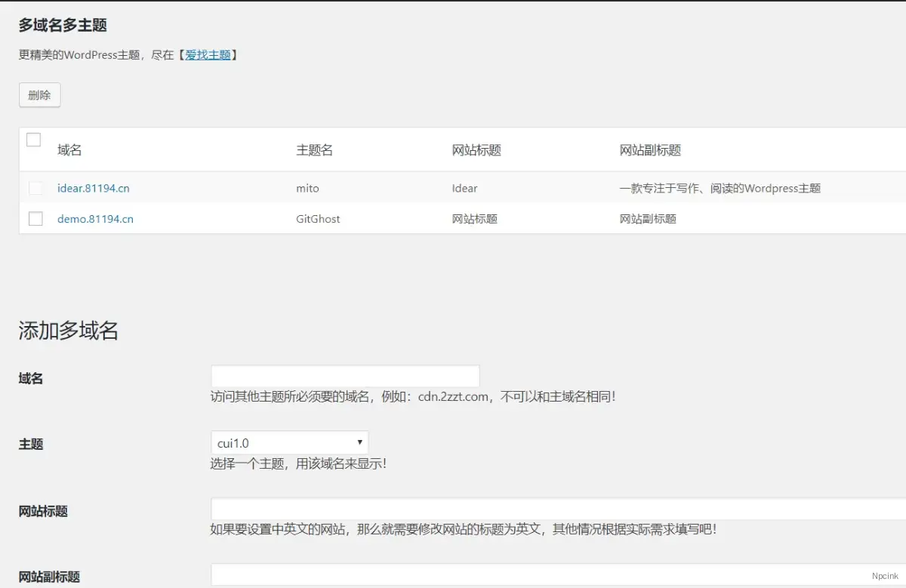Open the 主题 dropdown showing cui1.0

pyautogui.click(x=289, y=443)
